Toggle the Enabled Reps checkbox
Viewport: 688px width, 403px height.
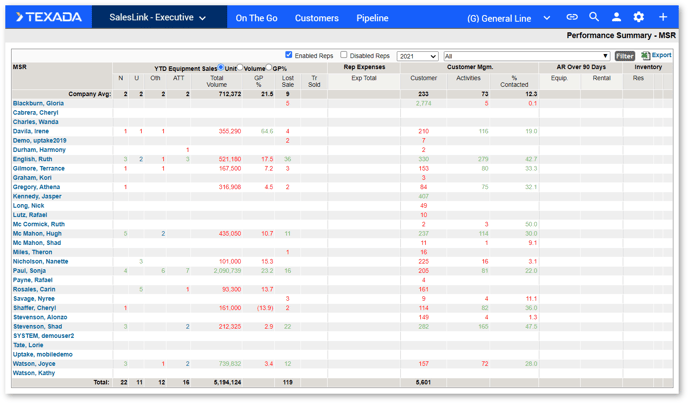pos(289,56)
